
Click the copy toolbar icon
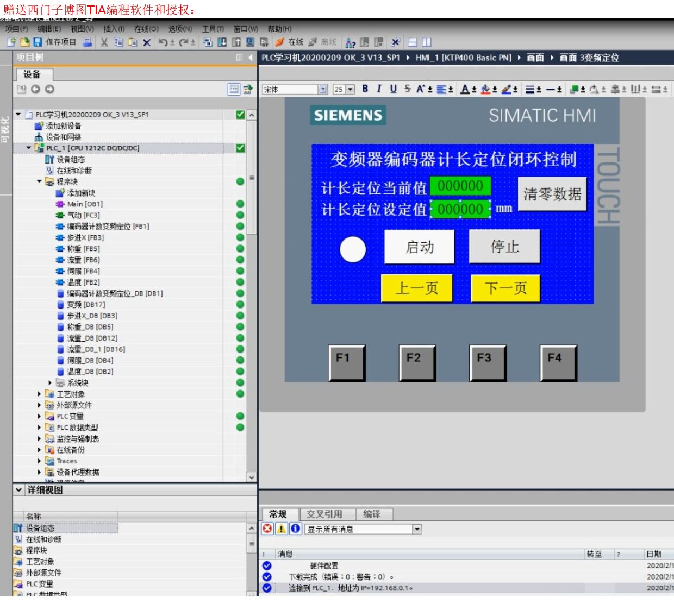click(x=118, y=42)
